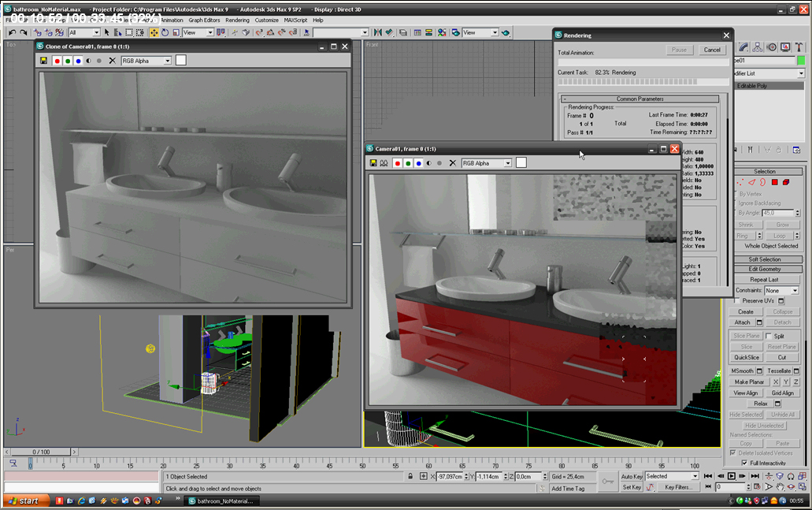Image resolution: width=812 pixels, height=510 pixels.
Task: Play the animation
Action: click(x=732, y=476)
